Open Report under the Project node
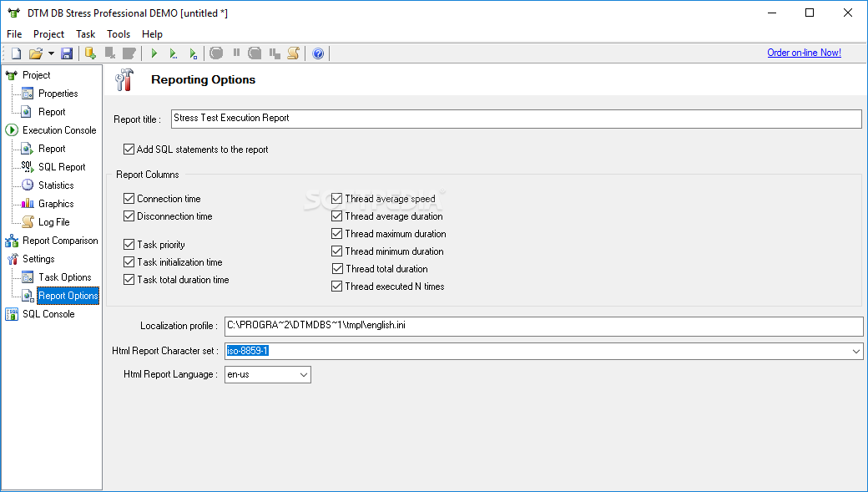This screenshot has width=868, height=492. pos(52,112)
